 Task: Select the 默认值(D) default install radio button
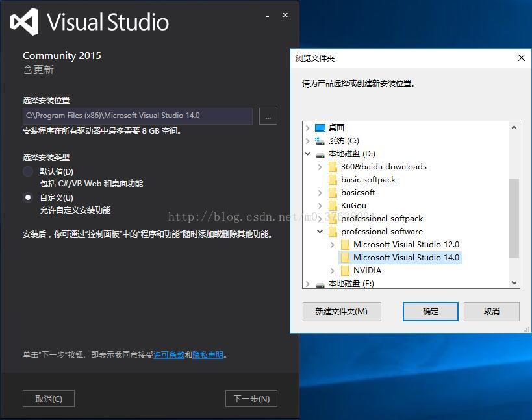coord(28,171)
